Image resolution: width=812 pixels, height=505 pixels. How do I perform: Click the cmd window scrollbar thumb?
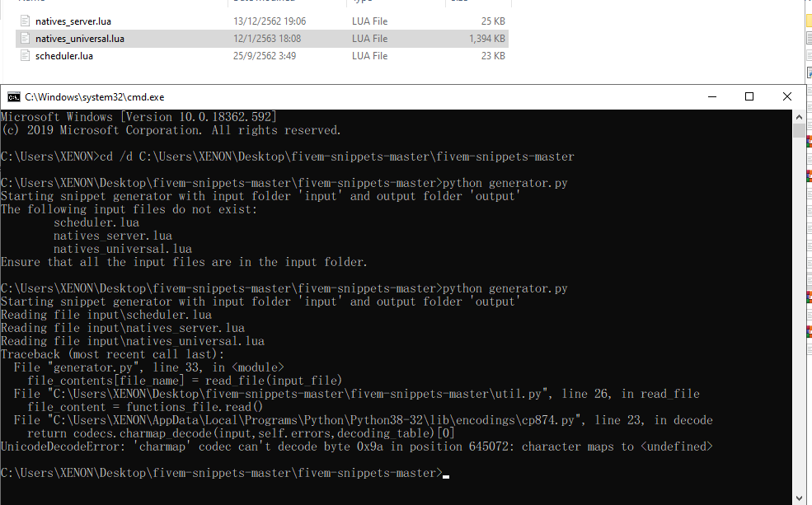(800, 130)
